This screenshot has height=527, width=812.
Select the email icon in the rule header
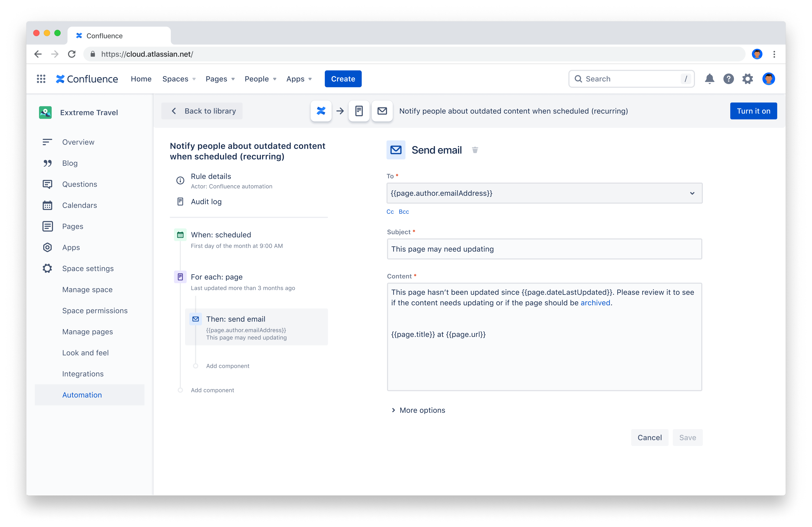coord(382,111)
